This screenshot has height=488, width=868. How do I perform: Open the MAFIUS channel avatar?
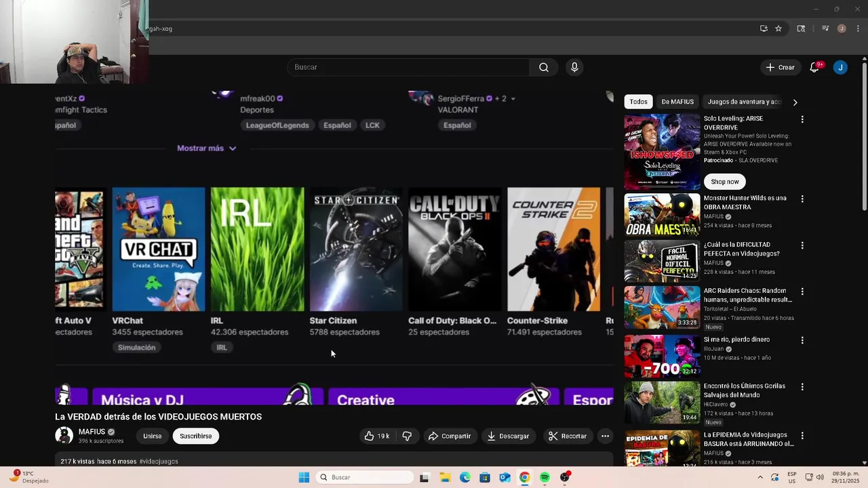[x=64, y=435]
